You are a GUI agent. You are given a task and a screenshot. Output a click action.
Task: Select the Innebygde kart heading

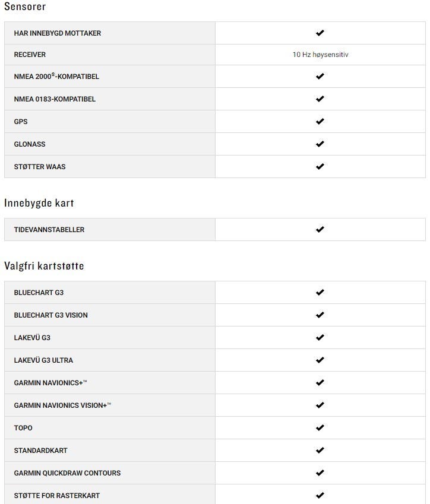coord(39,203)
